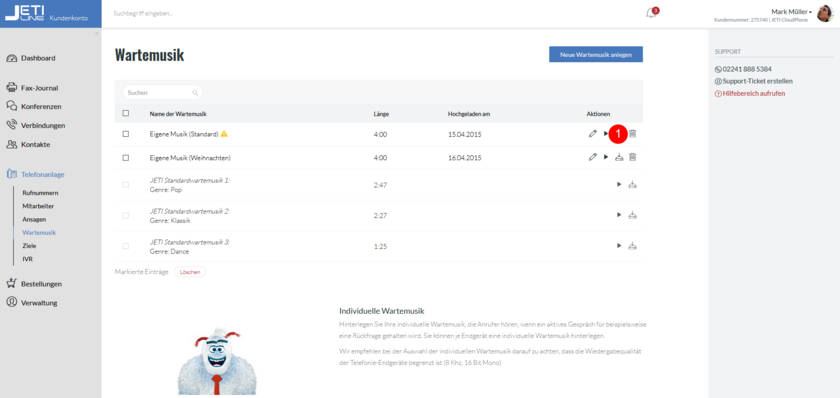Check the box for Eigene Musik (Weihnachten)
Viewport: 840px width, 398px height.
pyautogui.click(x=126, y=157)
